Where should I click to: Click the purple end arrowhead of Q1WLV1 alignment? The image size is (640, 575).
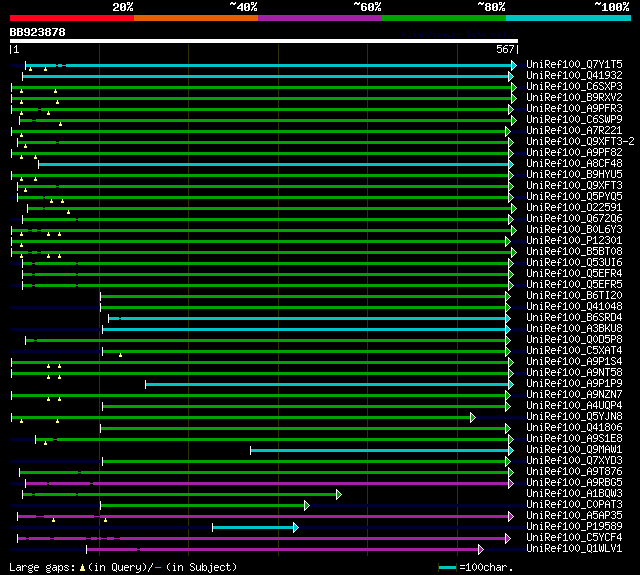tap(481, 550)
